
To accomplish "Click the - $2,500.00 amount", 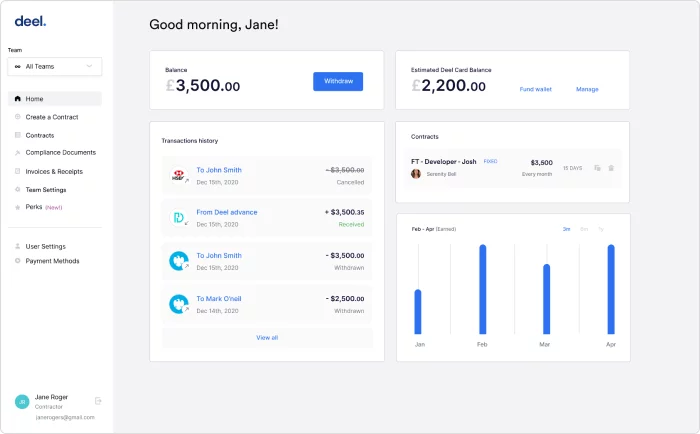I will coord(345,299).
